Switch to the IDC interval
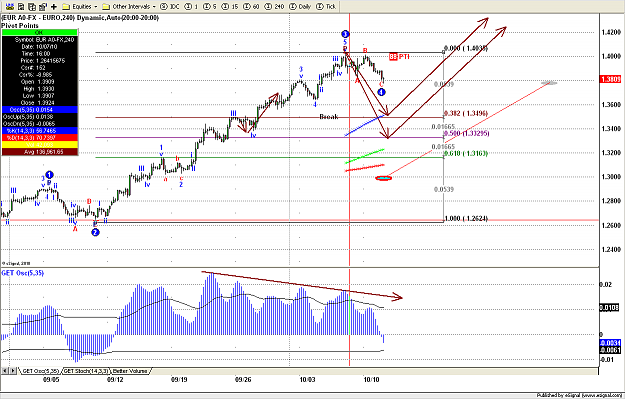This screenshot has width=625, height=399. (170, 6)
